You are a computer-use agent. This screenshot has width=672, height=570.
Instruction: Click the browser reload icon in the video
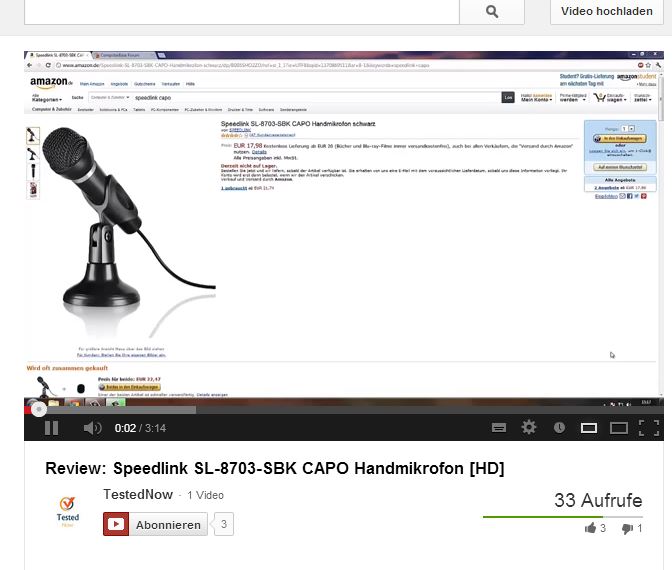click(x=48, y=65)
